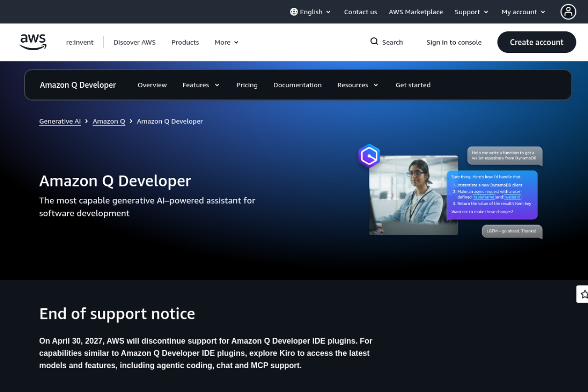
Task: Click the tagline about generative AI-powered assistant
Action: (147, 207)
